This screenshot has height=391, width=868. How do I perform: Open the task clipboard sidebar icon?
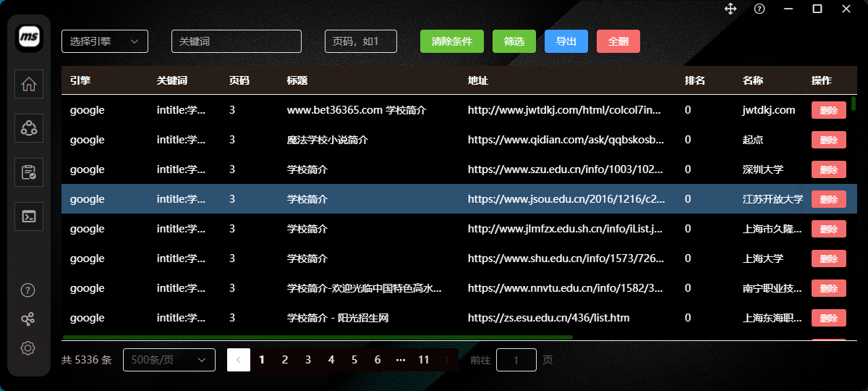(x=29, y=172)
